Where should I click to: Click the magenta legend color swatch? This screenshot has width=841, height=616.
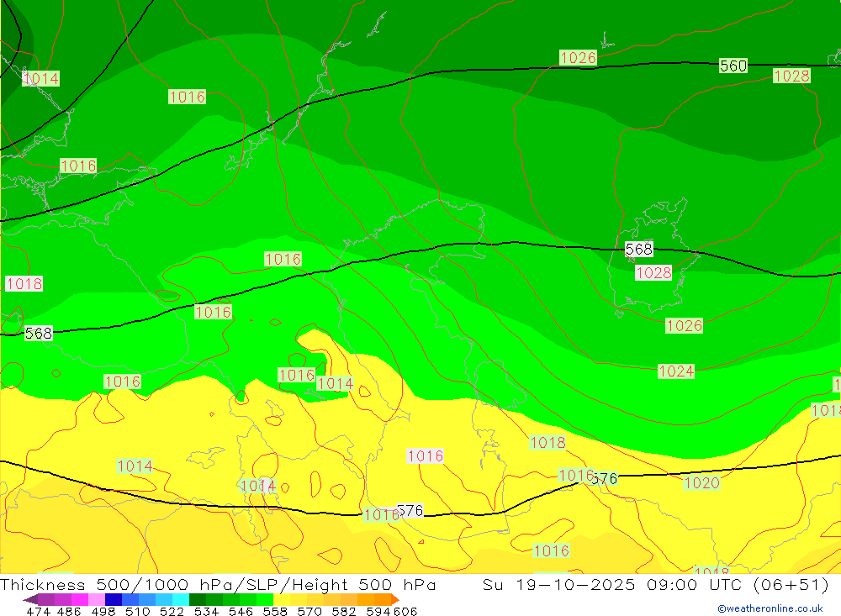(x=80, y=599)
